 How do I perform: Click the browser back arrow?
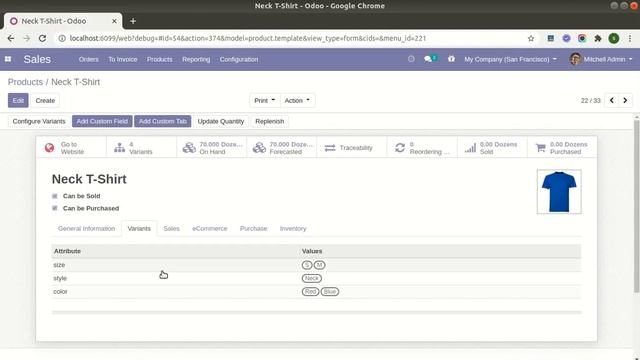click(11, 38)
